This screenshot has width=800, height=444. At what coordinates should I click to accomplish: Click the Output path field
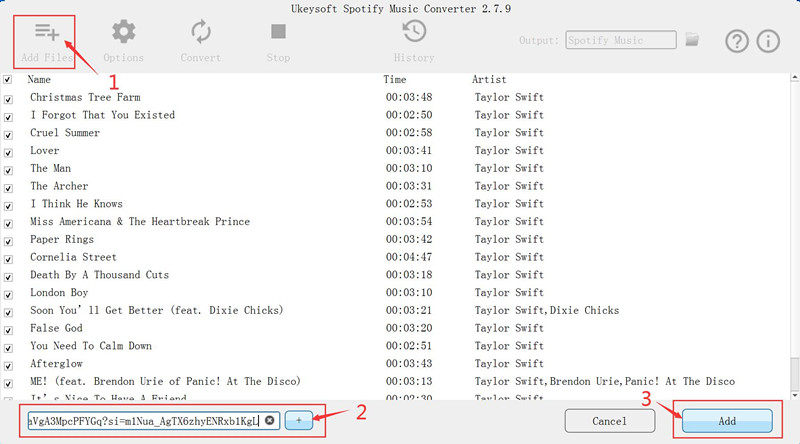pyautogui.click(x=621, y=40)
